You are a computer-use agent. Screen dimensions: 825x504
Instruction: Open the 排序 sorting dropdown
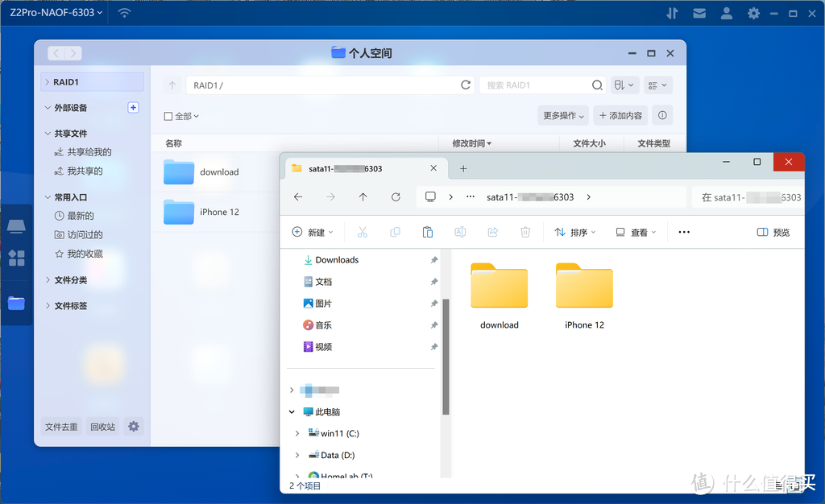click(574, 232)
